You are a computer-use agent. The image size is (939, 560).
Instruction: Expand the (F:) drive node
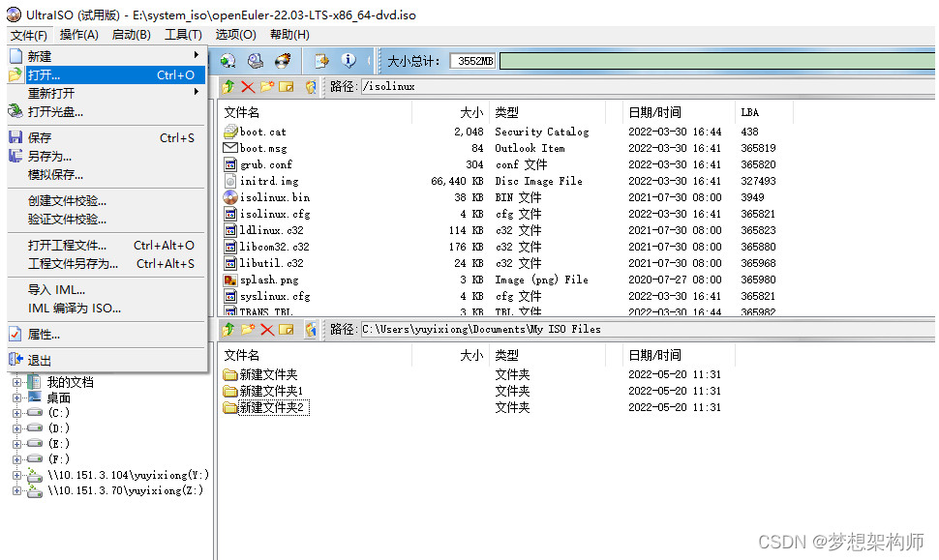pyautogui.click(x=16, y=459)
